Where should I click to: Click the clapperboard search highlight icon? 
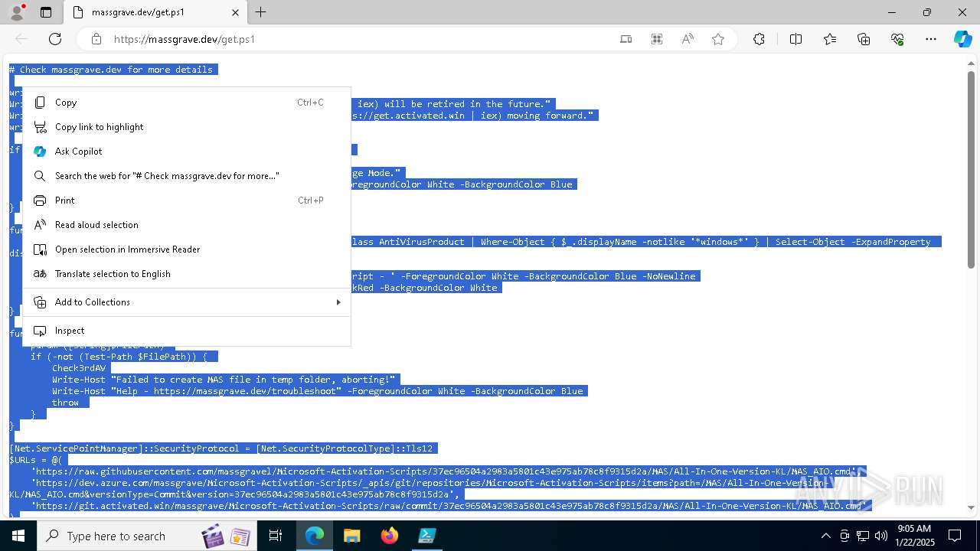click(x=212, y=536)
